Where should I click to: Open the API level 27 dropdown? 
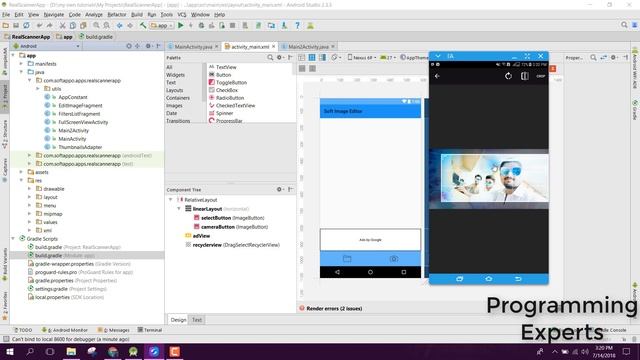point(388,58)
